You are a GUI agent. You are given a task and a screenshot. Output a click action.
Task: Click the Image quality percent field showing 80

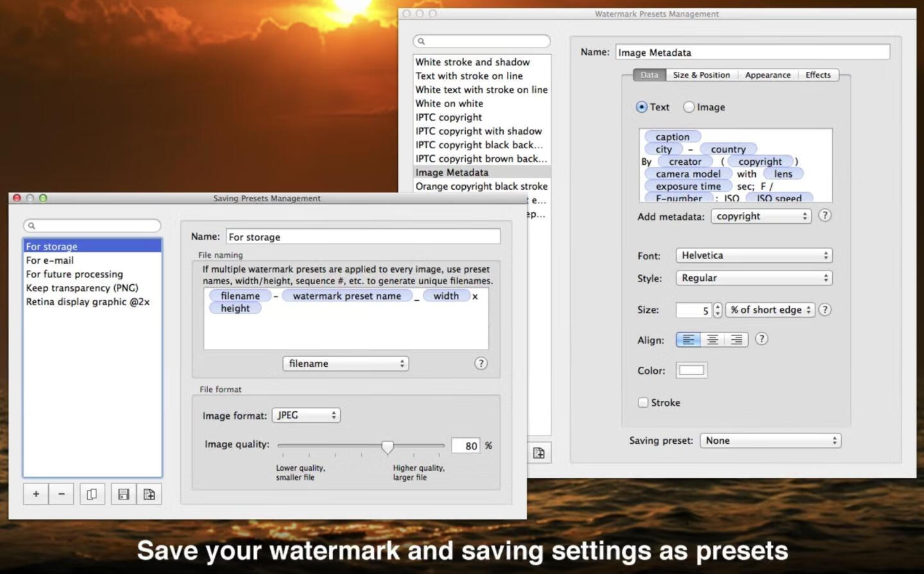[465, 446]
